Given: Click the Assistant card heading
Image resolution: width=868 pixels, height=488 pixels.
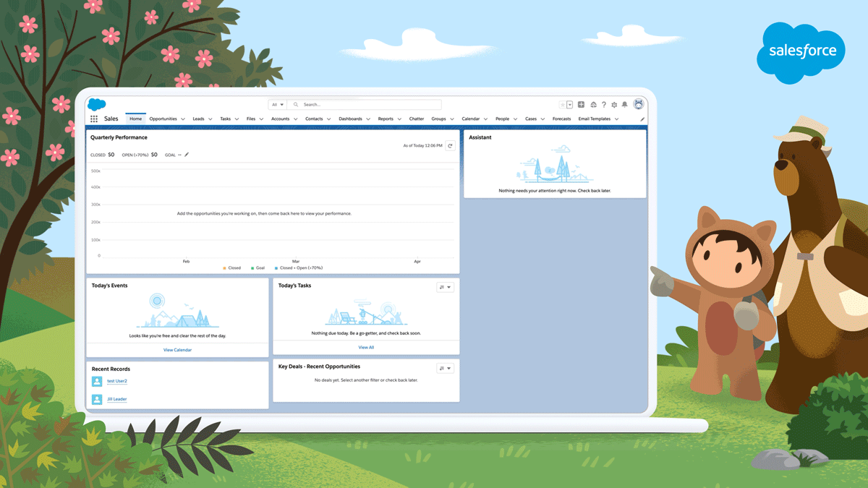Looking at the screenshot, I should pyautogui.click(x=480, y=137).
